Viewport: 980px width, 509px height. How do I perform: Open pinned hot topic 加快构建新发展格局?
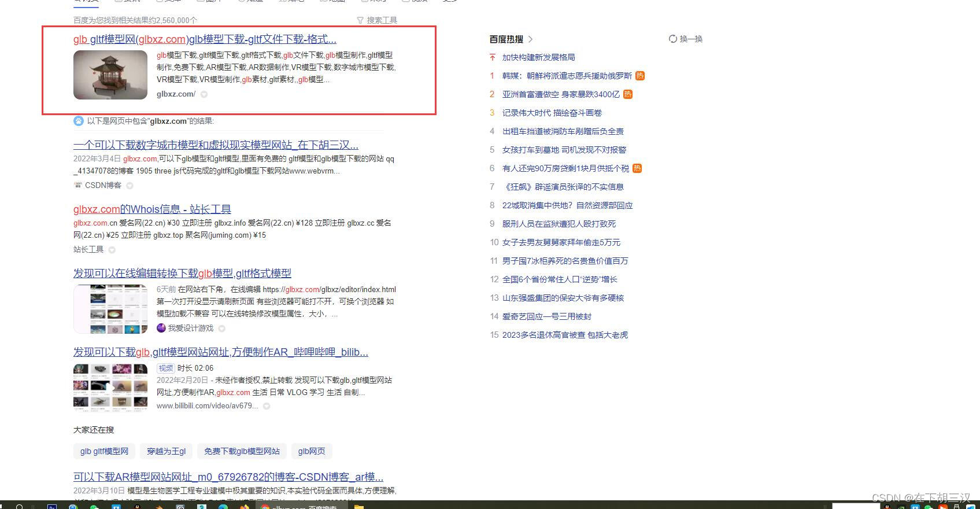(538, 57)
